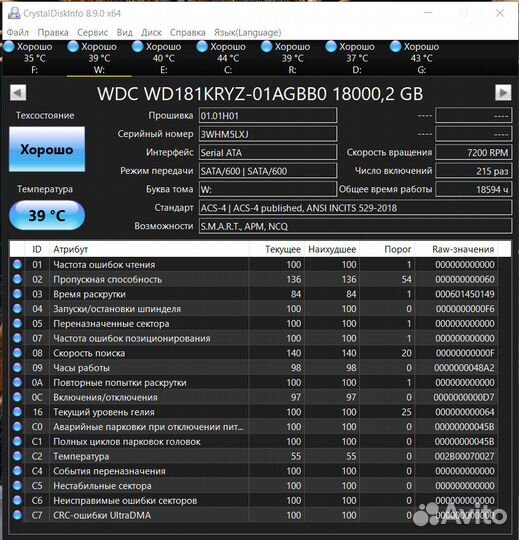Click the Наихудшее column header
The height and width of the screenshot is (540, 519).
332,249
